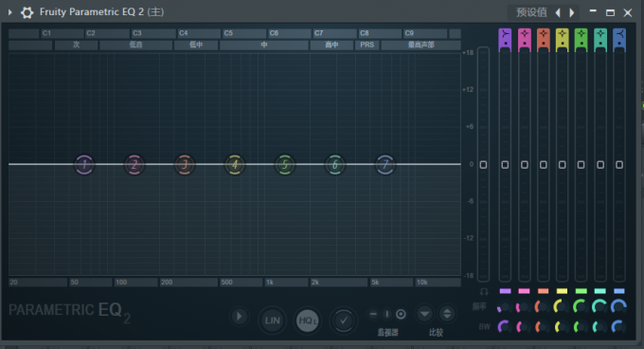Select monitor middle bar option
The image size is (644, 349).
387,315
